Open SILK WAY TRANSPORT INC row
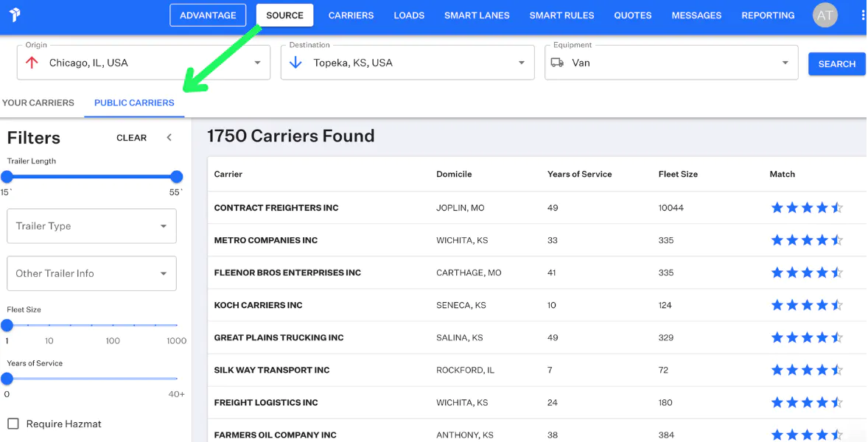The width and height of the screenshot is (868, 442). pos(537,370)
